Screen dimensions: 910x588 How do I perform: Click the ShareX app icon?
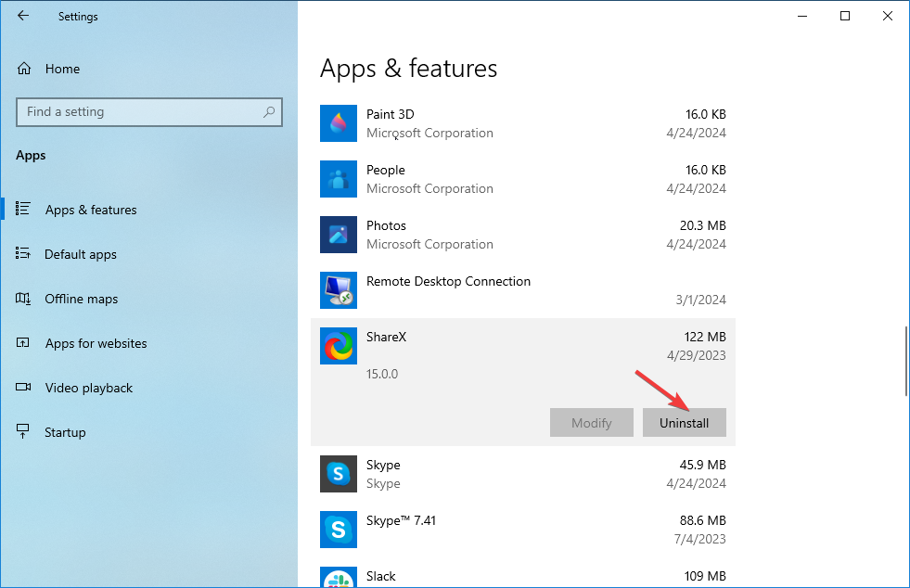tap(339, 346)
